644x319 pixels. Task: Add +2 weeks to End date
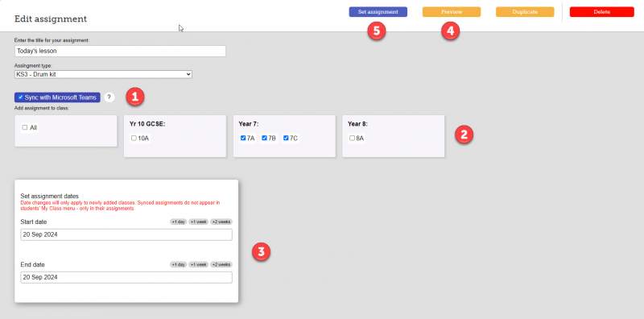point(221,265)
